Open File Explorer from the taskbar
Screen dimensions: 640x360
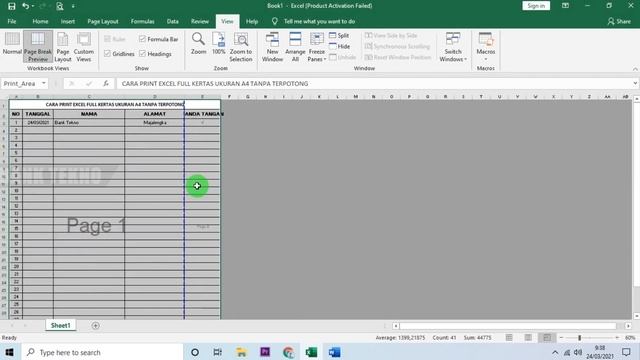pyautogui.click(x=241, y=352)
